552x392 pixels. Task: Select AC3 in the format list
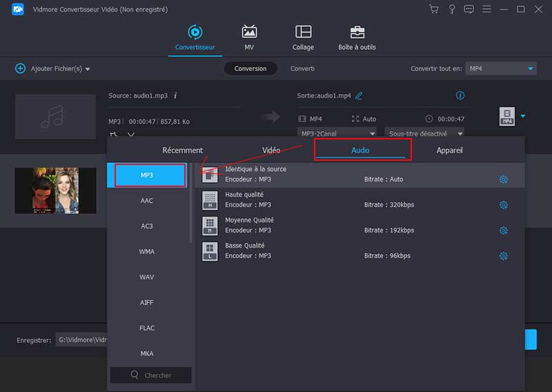click(x=147, y=226)
